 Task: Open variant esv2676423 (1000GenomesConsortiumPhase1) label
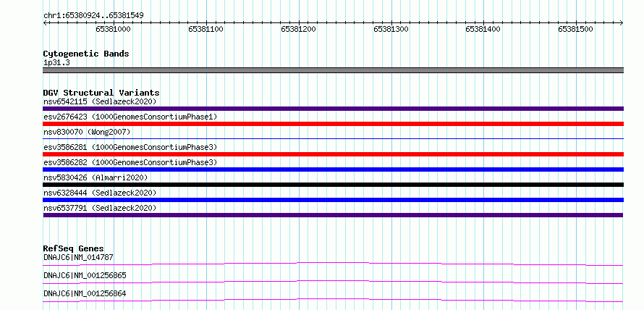point(130,117)
